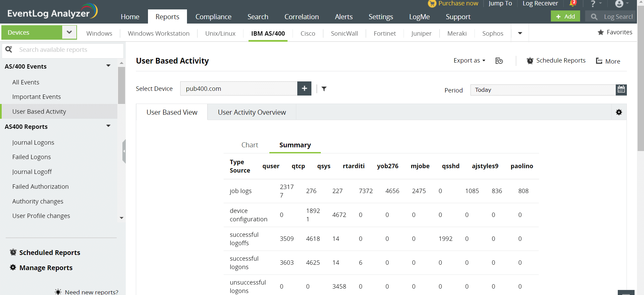
Task: Open the Select Device field pub400.com
Action: point(239,88)
